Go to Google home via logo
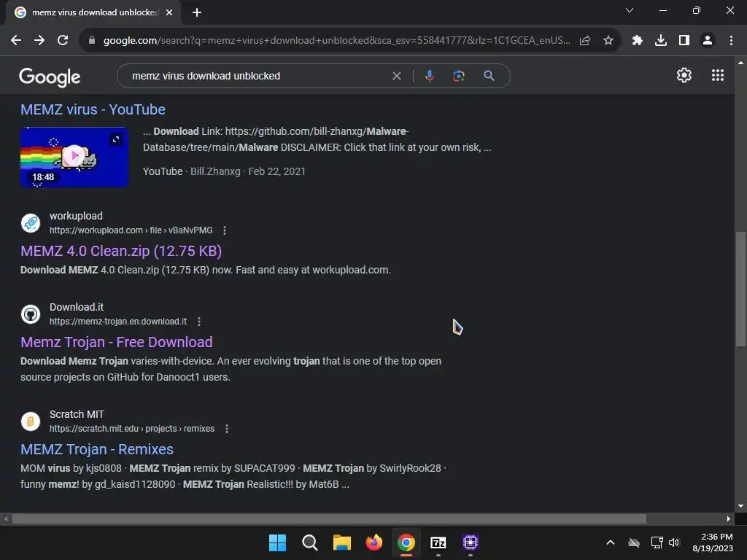 (50, 77)
